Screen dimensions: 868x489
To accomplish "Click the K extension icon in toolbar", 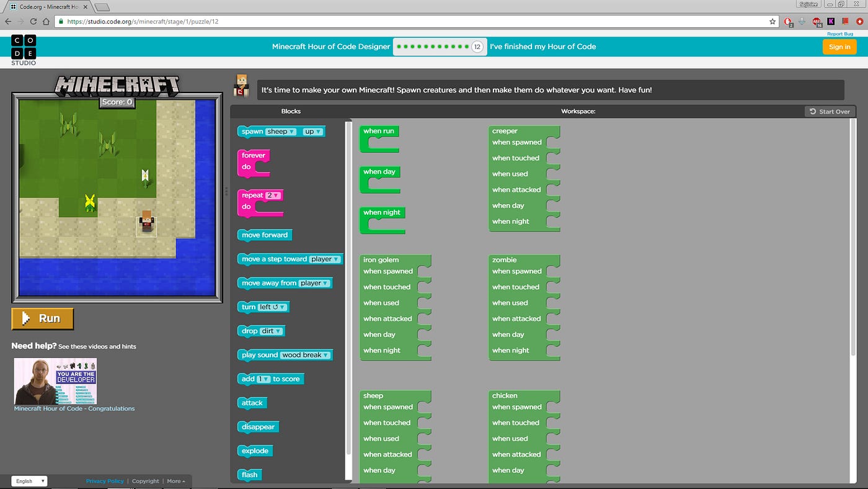I will (x=831, y=21).
